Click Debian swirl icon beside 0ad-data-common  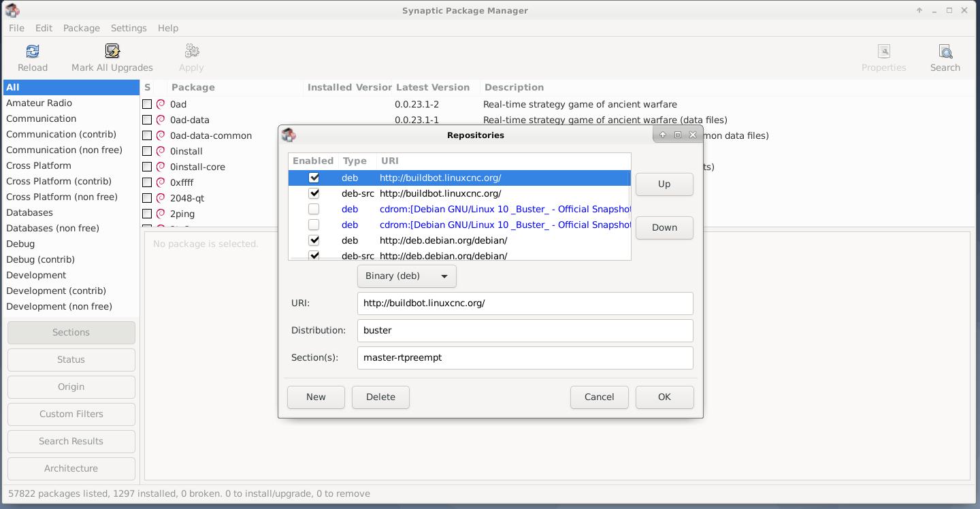coord(161,135)
